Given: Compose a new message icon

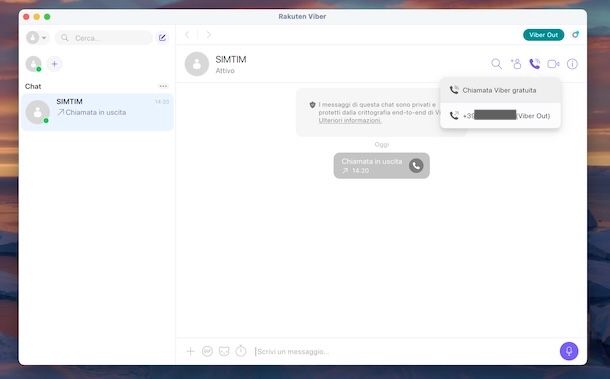Looking at the screenshot, I should [x=162, y=38].
